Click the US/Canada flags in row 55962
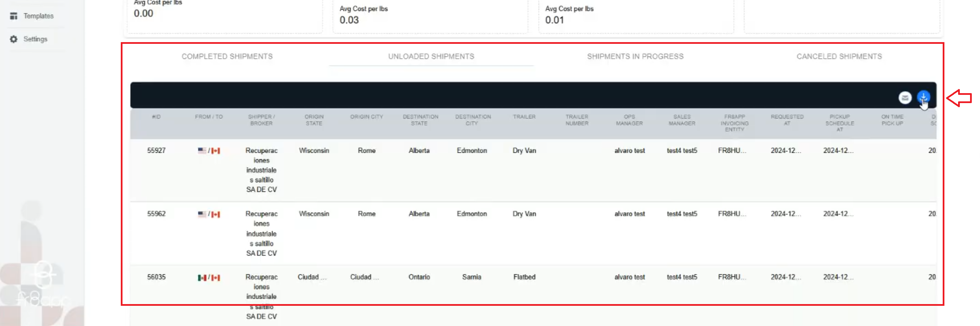980x326 pixels. [x=209, y=214]
